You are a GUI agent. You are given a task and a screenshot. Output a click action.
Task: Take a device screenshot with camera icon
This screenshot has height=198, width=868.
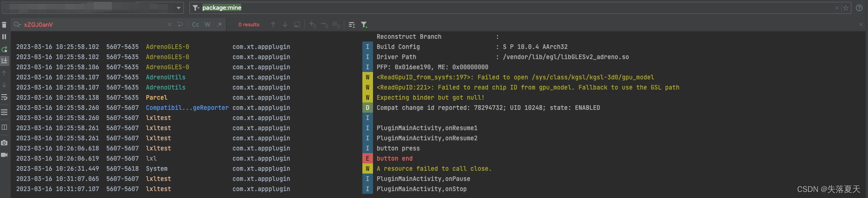tap(4, 143)
